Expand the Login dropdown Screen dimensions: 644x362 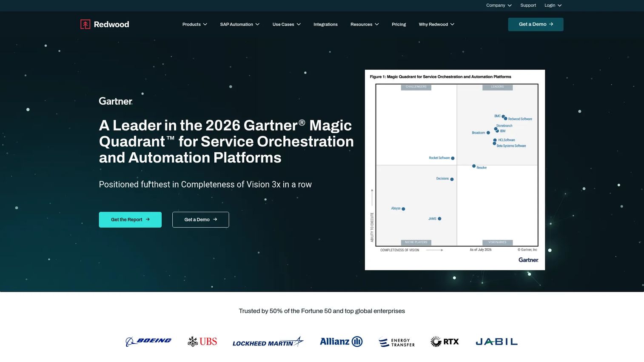(x=553, y=6)
